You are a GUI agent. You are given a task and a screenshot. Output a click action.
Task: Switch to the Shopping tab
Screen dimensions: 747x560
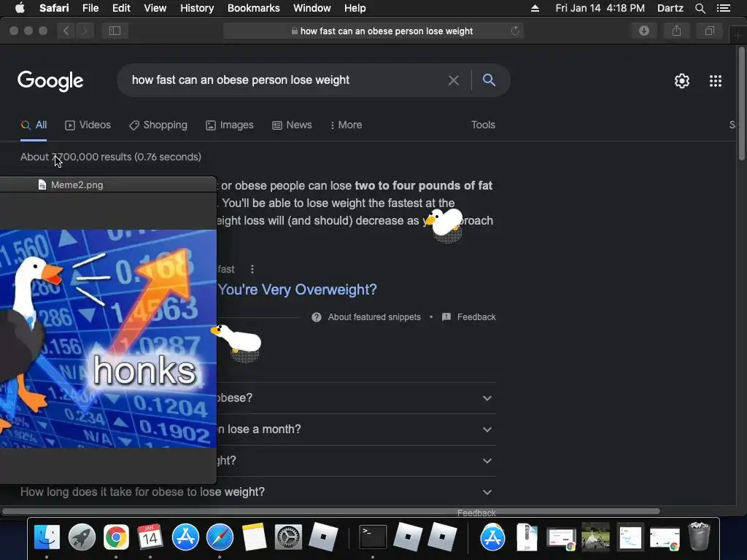click(x=158, y=125)
